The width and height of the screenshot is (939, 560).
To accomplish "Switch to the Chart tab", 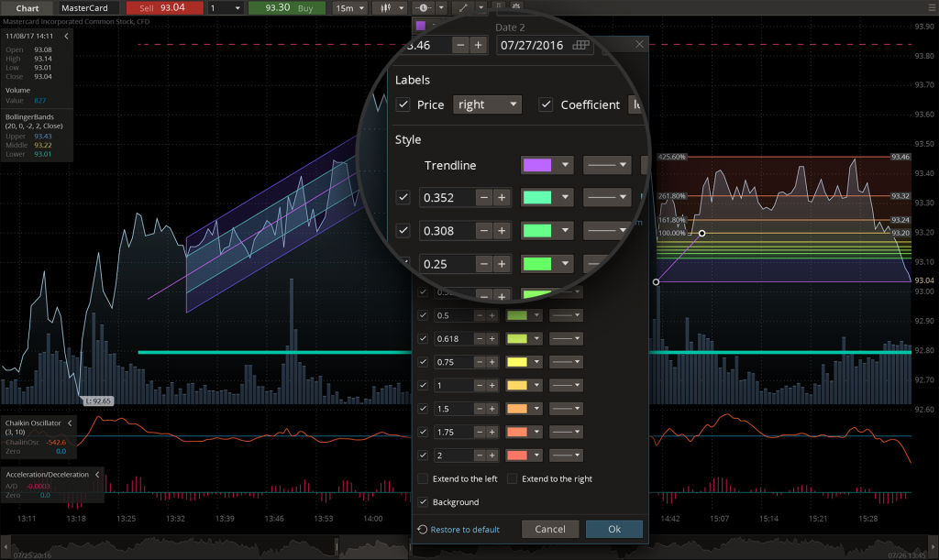I will click(x=28, y=7).
